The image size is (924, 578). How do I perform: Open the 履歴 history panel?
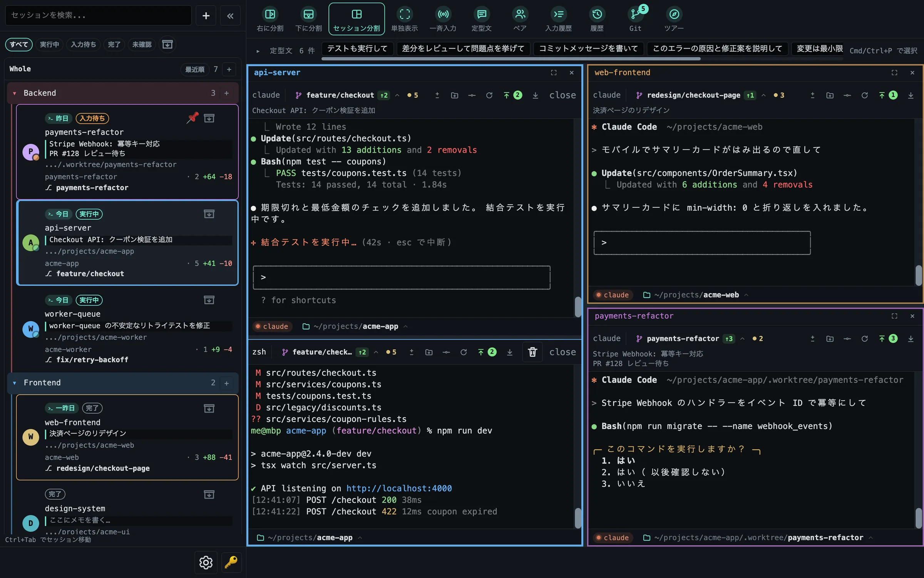(x=597, y=19)
